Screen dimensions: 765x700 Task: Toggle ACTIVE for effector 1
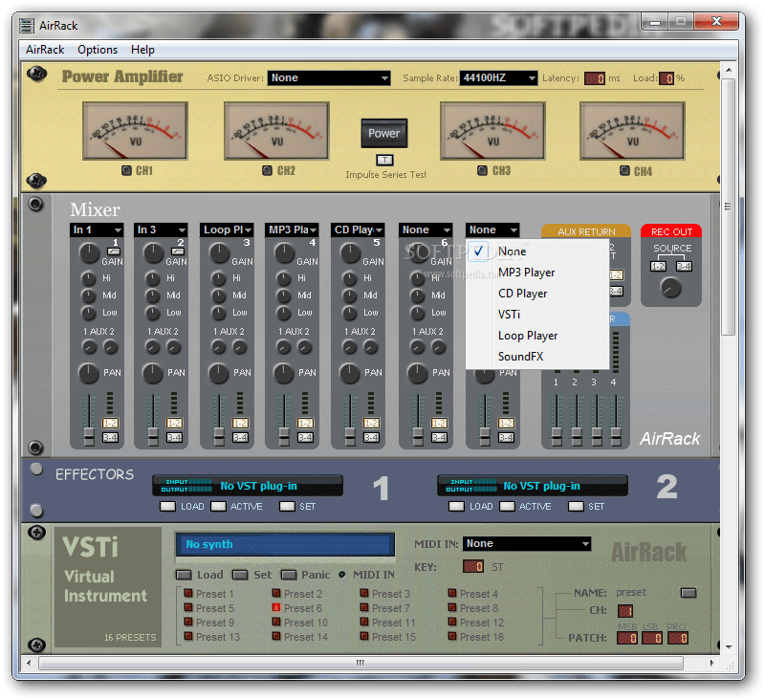pyautogui.click(x=218, y=506)
